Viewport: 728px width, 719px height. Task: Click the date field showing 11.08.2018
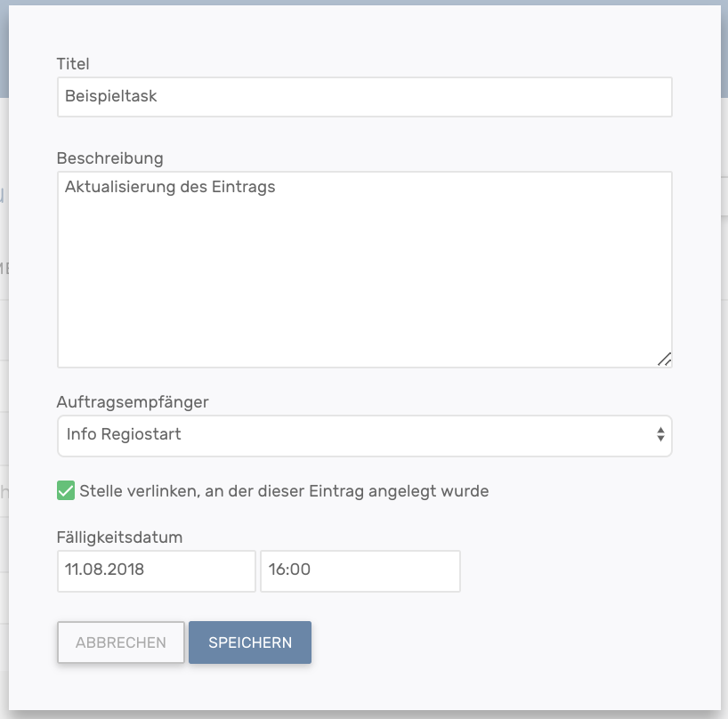point(156,570)
